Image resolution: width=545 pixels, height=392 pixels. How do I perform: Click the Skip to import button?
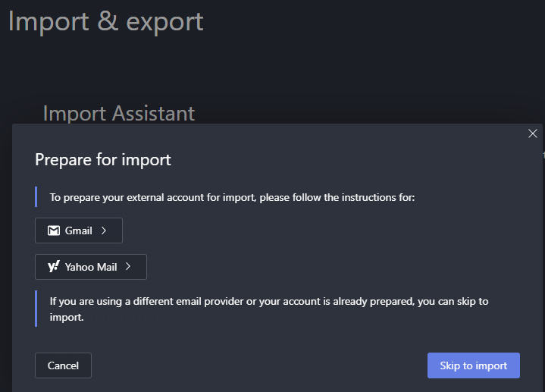[473, 365]
